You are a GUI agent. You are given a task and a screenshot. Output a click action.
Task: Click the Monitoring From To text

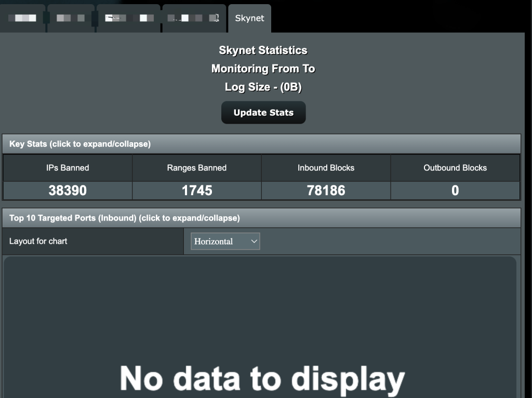(263, 68)
